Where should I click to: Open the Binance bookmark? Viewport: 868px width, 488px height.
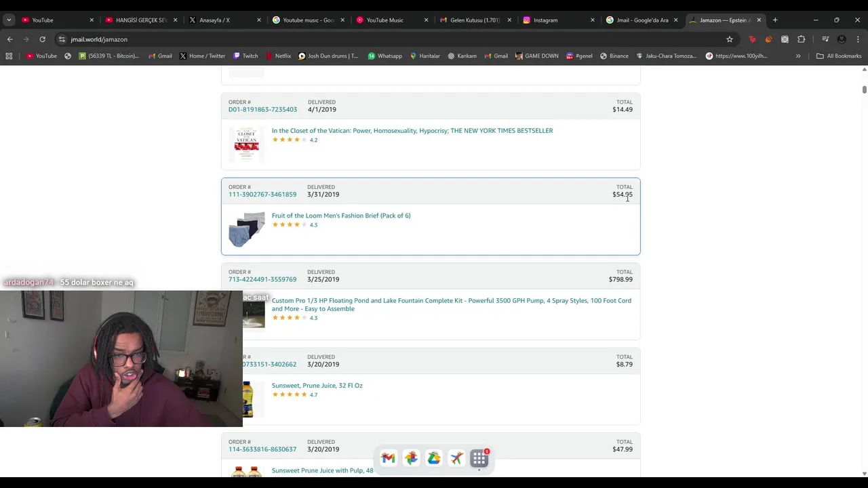click(614, 56)
